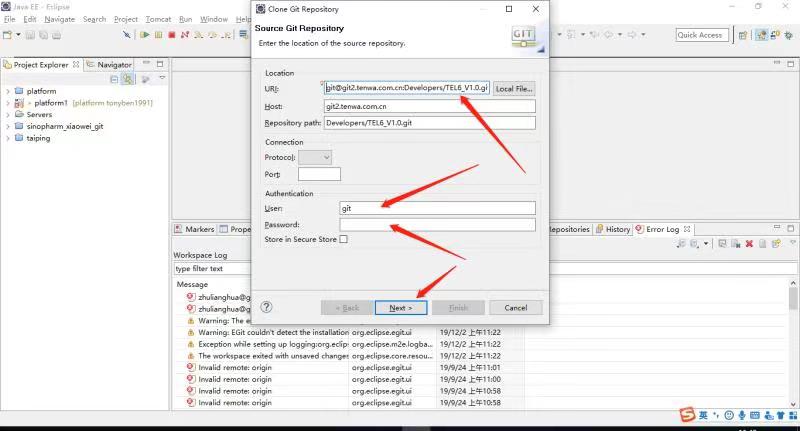Click the Sogou input method S icon
The height and width of the screenshot is (431, 800).
point(687,415)
